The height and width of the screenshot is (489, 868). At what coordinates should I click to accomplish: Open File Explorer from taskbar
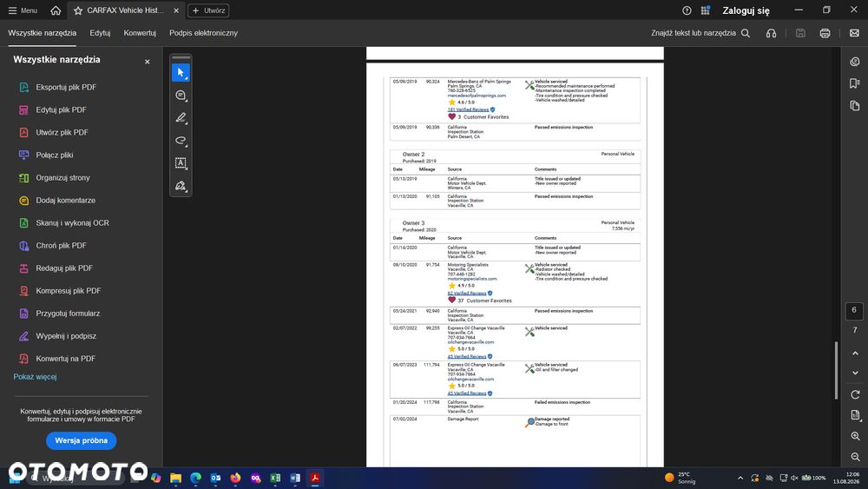175,478
